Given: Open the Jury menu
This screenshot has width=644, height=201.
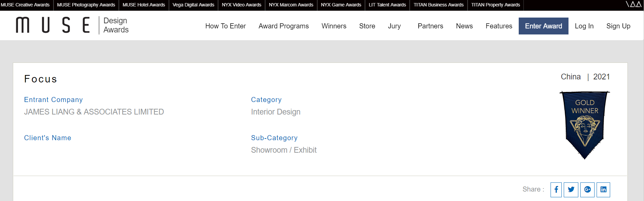Looking at the screenshot, I should [x=394, y=26].
